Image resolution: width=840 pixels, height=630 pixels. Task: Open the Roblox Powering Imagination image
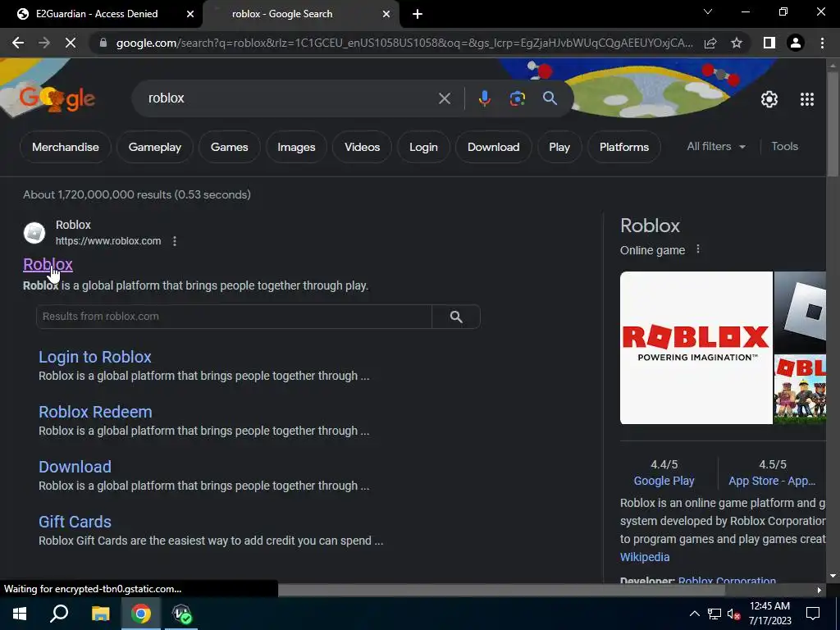[696, 348]
